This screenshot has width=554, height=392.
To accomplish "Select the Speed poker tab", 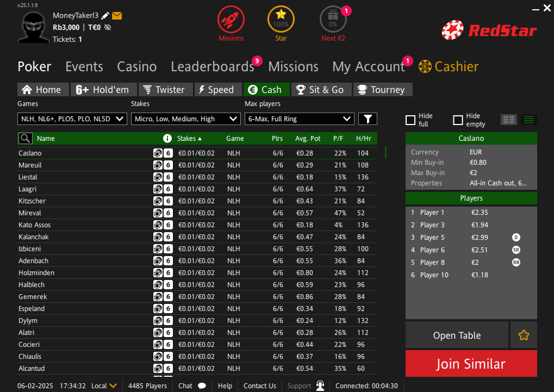I will point(218,90).
